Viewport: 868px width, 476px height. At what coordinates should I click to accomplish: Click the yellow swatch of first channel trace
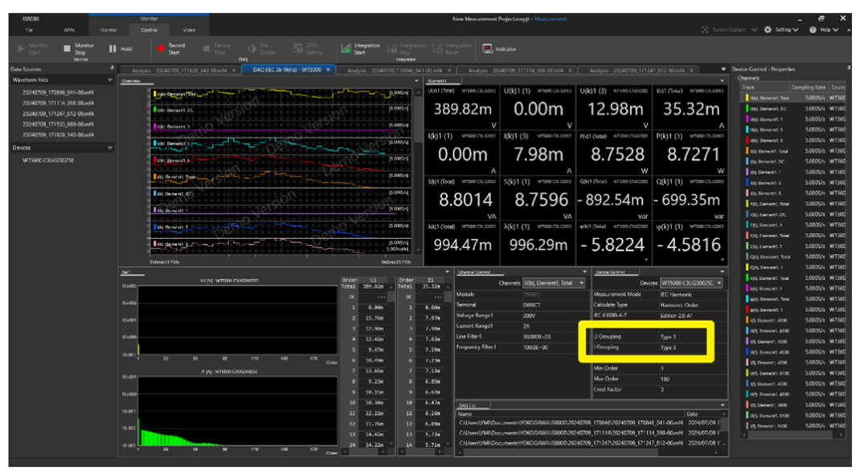point(747,98)
